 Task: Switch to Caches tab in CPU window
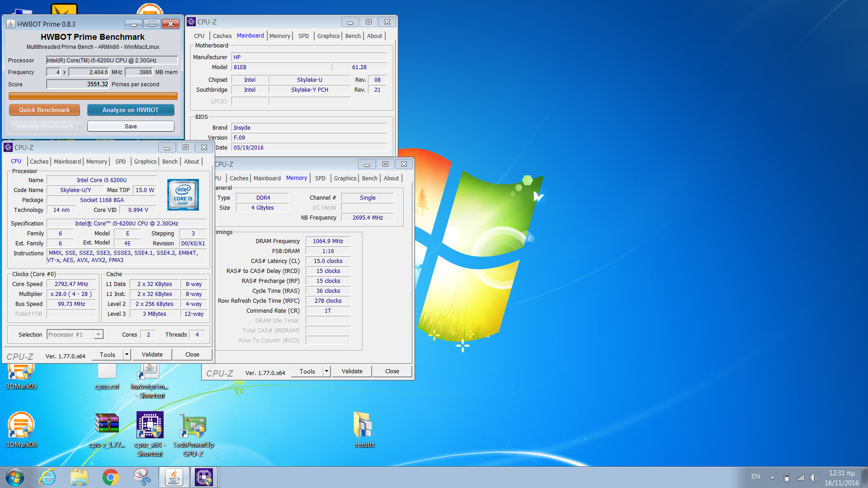point(39,161)
